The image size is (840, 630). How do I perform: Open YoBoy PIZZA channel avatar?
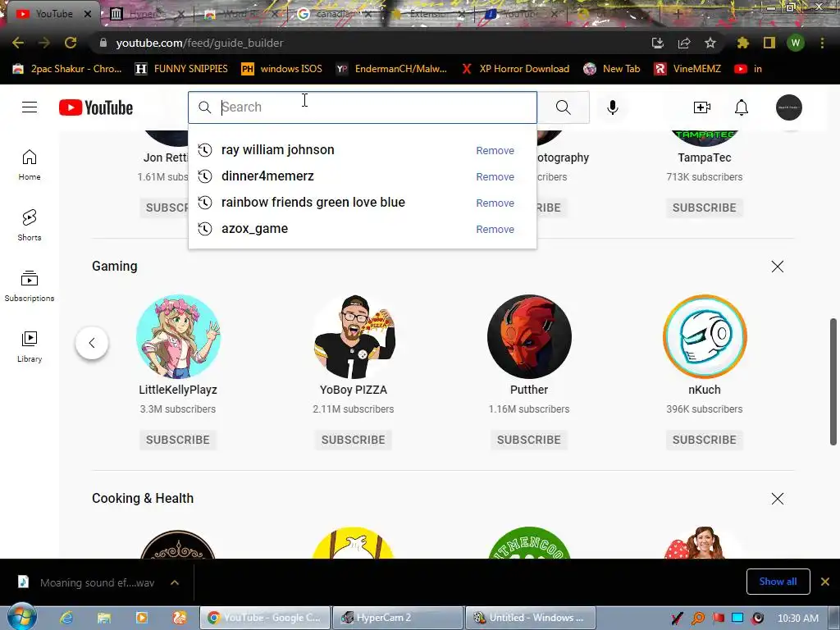coord(354,336)
